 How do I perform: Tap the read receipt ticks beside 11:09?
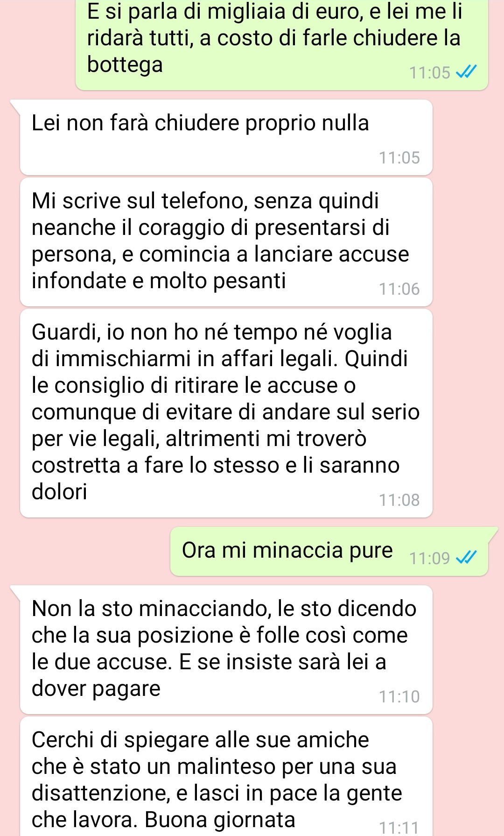pos(466,557)
